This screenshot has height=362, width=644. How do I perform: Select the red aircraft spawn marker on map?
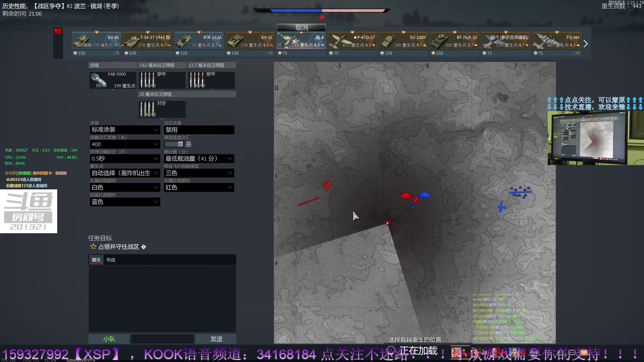click(327, 185)
